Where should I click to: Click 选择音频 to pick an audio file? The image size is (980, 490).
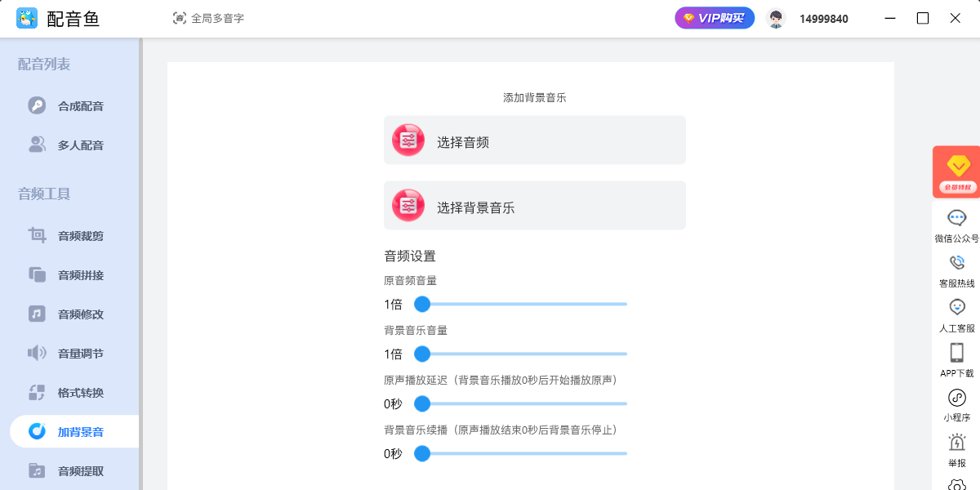(x=535, y=140)
